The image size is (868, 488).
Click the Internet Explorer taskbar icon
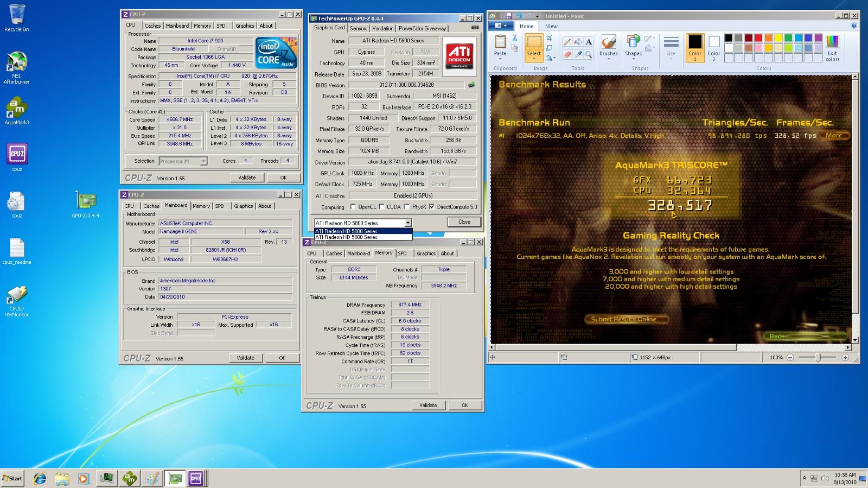coord(40,478)
